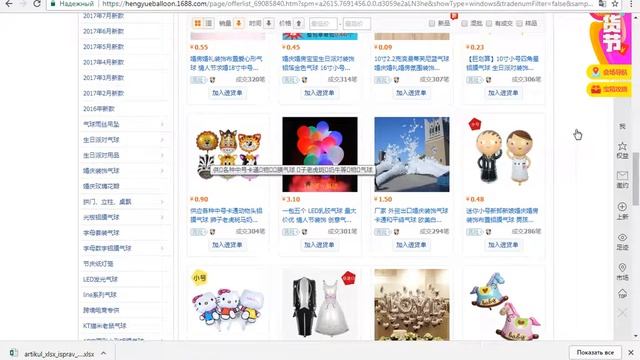
Task: Jump to TOP of page icon
Action: coord(622,294)
